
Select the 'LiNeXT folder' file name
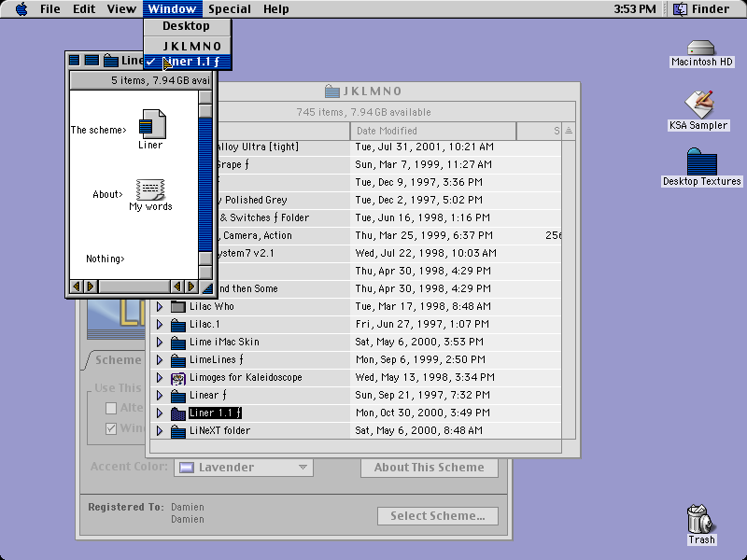click(219, 430)
